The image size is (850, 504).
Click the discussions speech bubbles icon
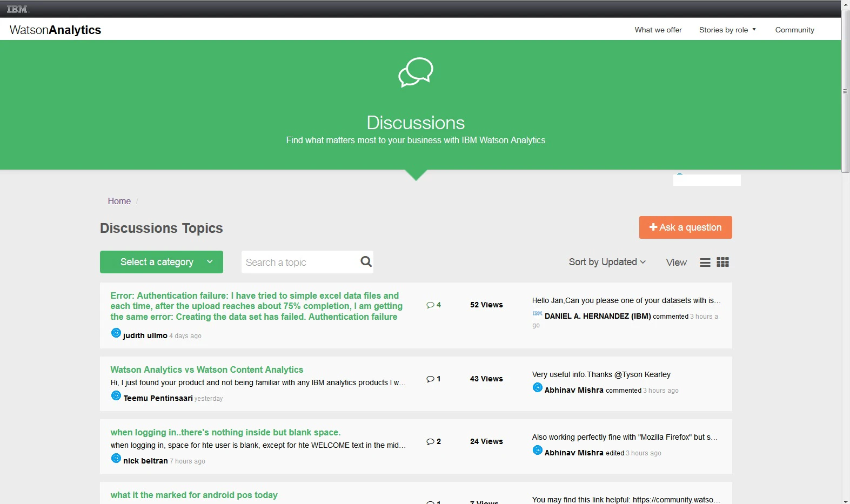coord(416,72)
